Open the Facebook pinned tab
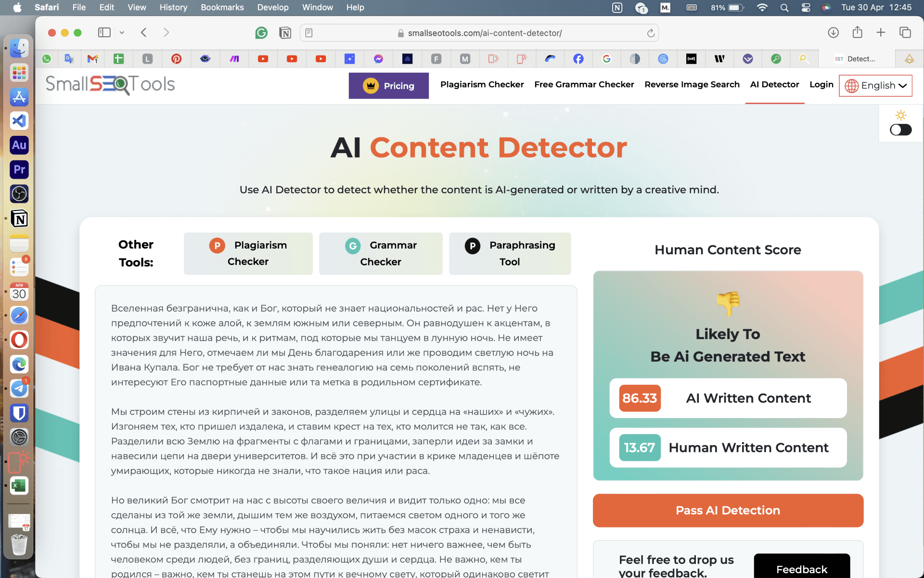Viewport: 924px width, 578px height. coord(578,59)
